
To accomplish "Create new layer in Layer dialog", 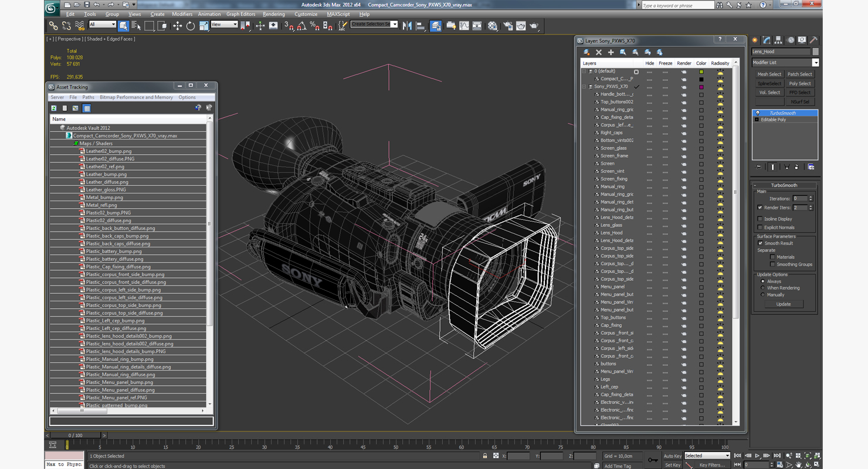I will (586, 52).
